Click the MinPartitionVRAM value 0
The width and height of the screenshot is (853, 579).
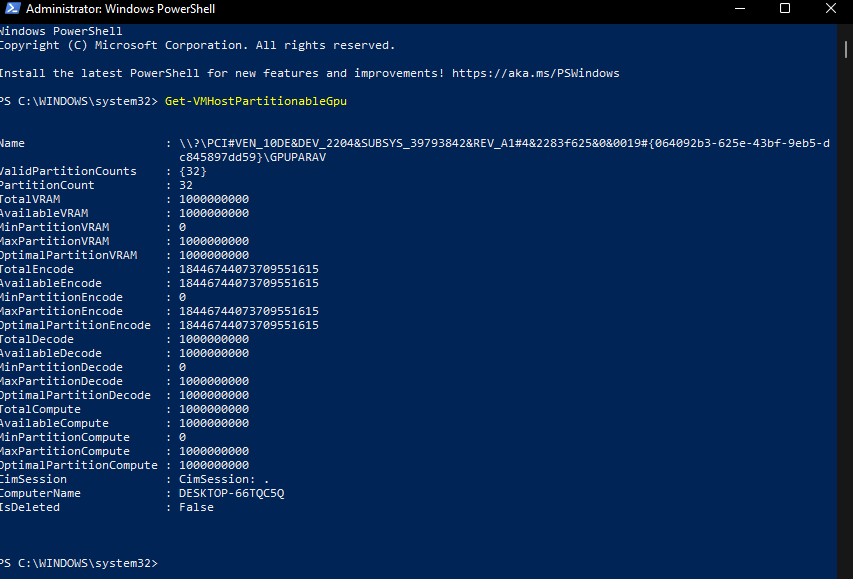point(183,227)
